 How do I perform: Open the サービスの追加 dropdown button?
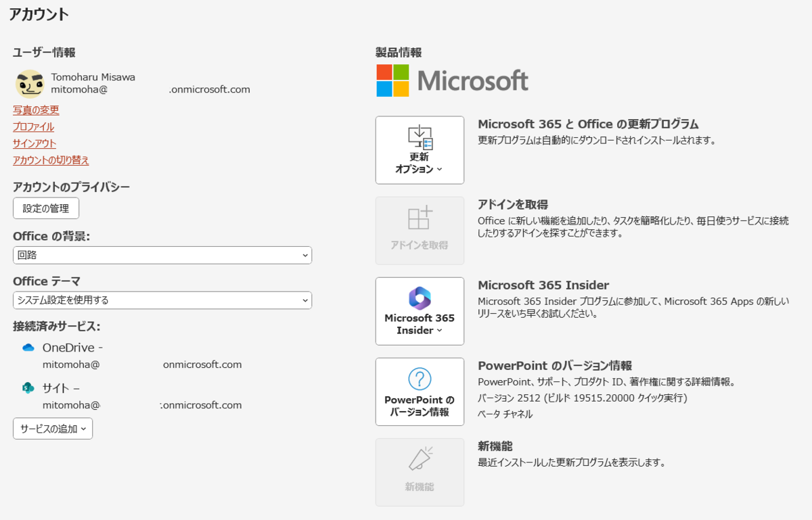(53, 429)
